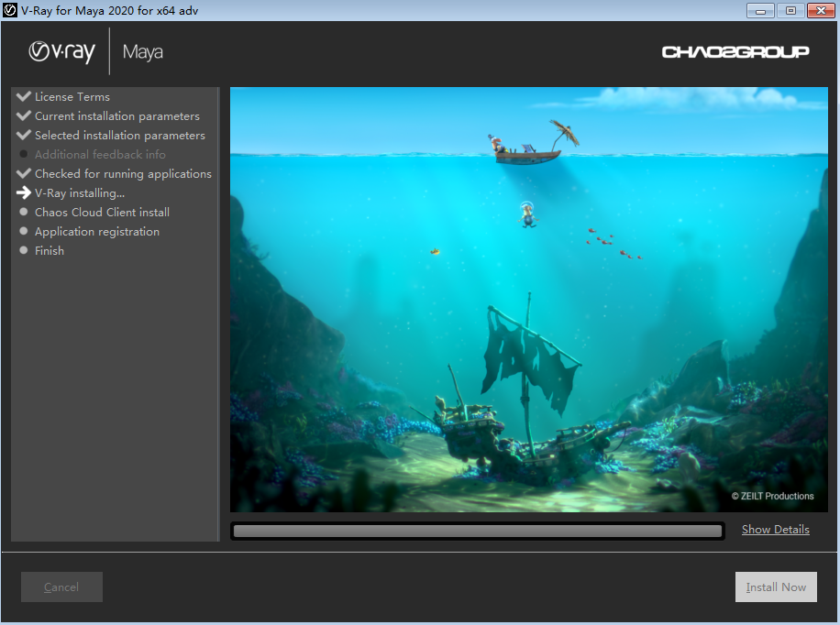The width and height of the screenshot is (840, 625).
Task: Click bullet beside Application registration step
Action: (24, 231)
